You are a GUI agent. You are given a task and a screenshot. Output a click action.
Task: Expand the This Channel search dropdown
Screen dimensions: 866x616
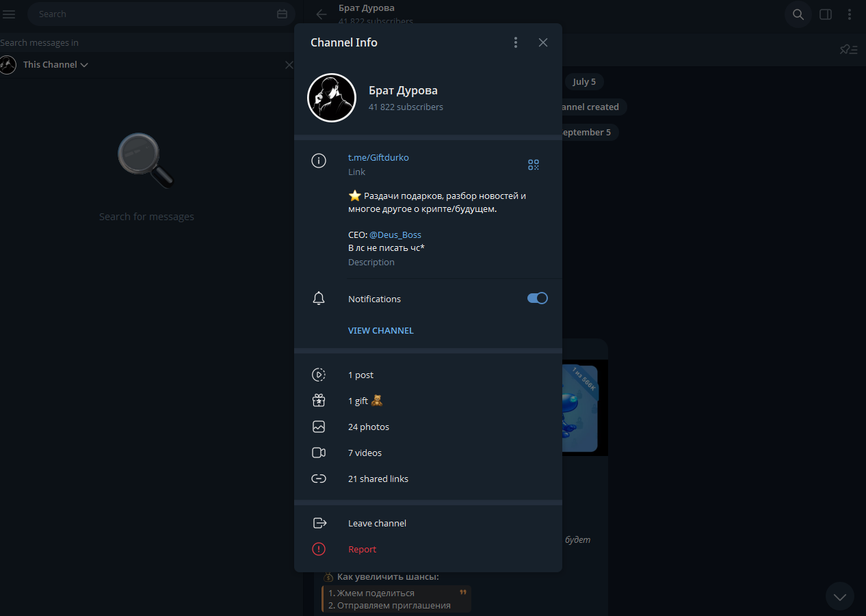pos(55,65)
